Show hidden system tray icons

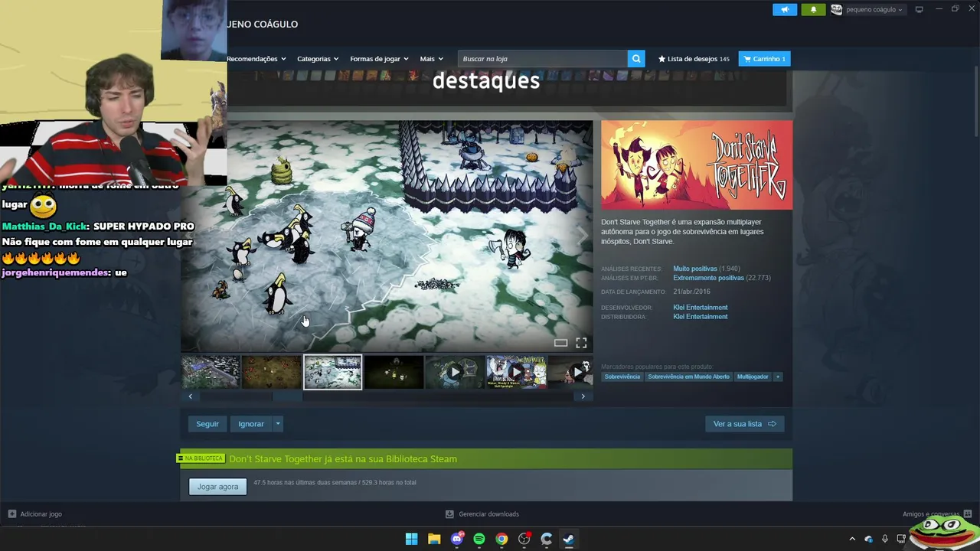[x=852, y=539]
